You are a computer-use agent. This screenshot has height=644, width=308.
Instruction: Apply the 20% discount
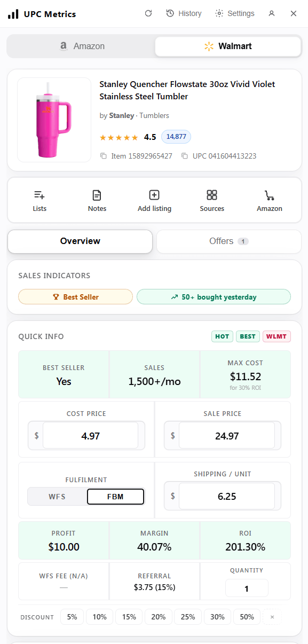coord(159,617)
